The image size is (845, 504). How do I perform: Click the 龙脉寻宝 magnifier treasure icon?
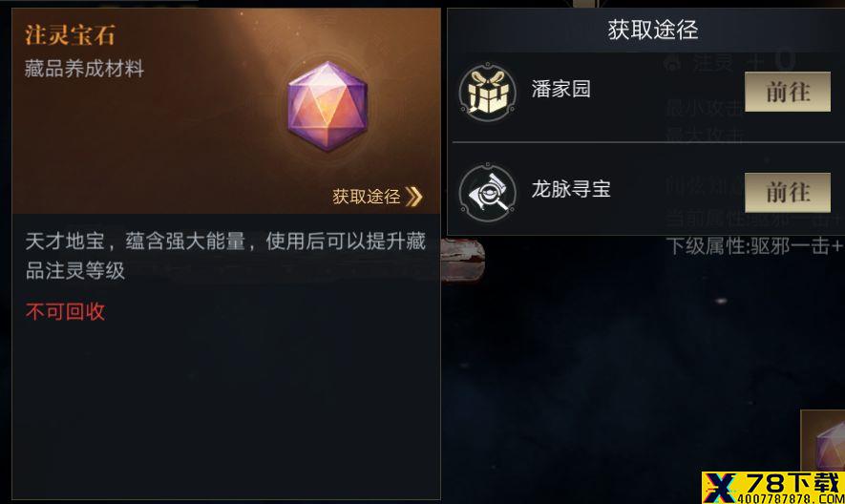click(487, 193)
